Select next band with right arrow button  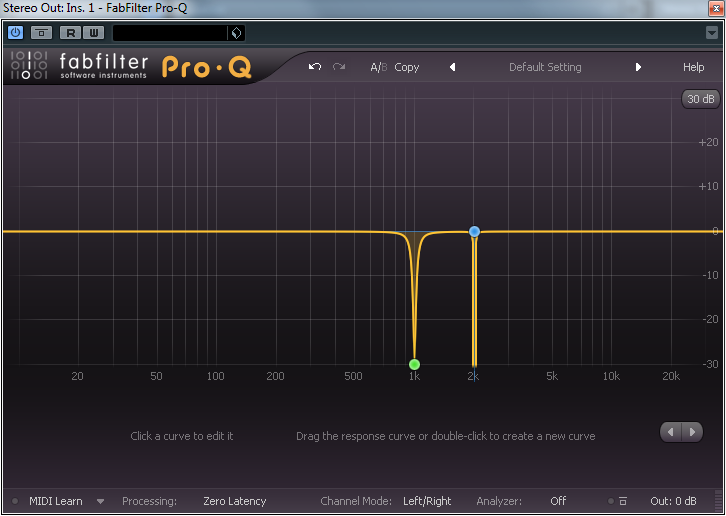pyautogui.click(x=692, y=432)
